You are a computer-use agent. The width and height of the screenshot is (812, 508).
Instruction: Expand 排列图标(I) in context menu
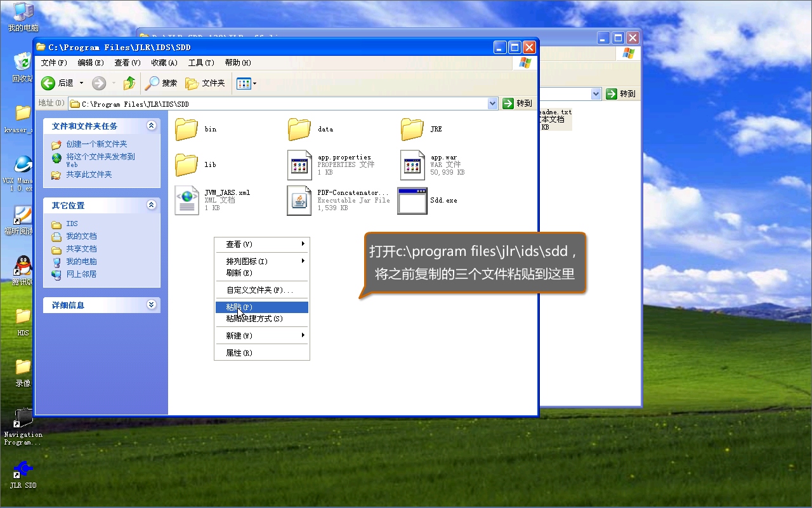[262, 262]
